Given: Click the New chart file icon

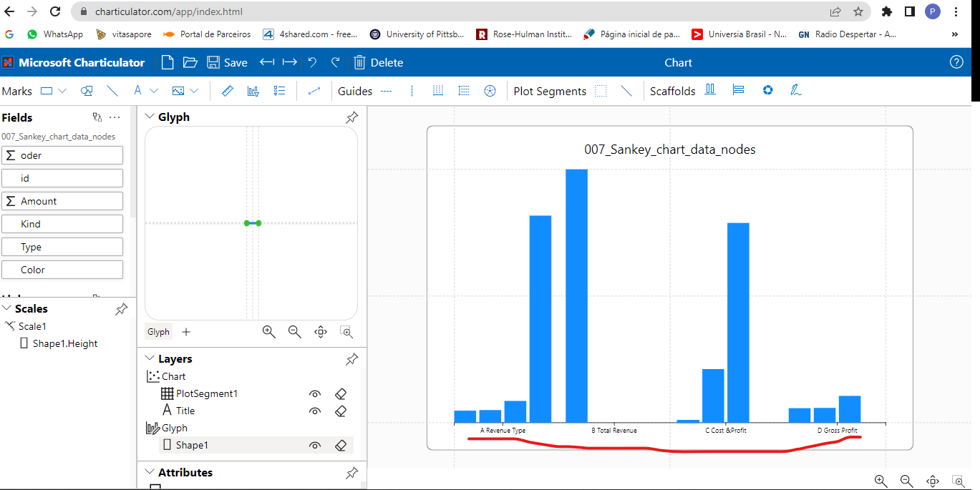Looking at the screenshot, I should (x=167, y=62).
